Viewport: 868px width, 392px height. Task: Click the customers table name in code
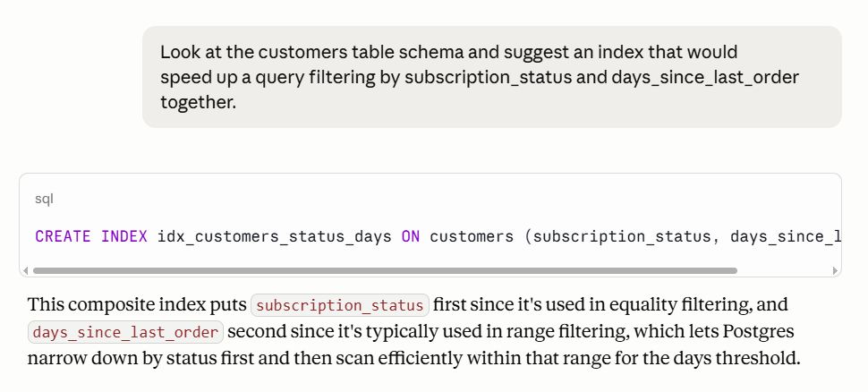click(x=472, y=236)
